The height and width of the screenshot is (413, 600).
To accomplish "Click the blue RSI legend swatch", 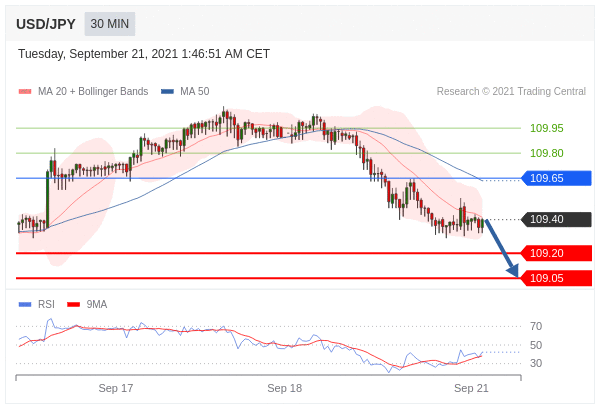I will click(x=25, y=305).
